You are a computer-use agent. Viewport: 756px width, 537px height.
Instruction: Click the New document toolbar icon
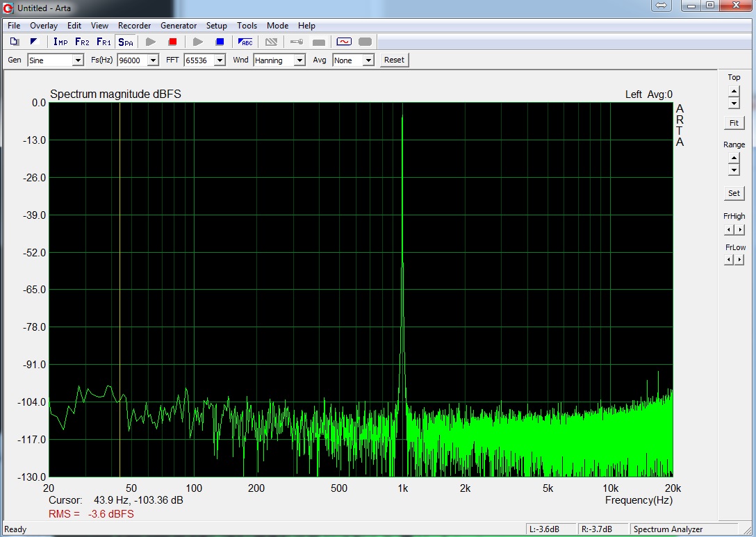tap(15, 42)
